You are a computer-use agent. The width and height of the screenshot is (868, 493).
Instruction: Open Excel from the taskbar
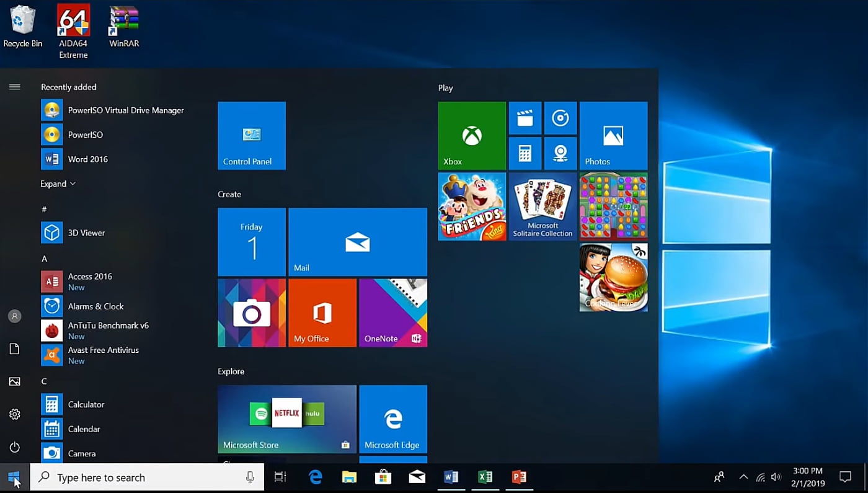(485, 477)
